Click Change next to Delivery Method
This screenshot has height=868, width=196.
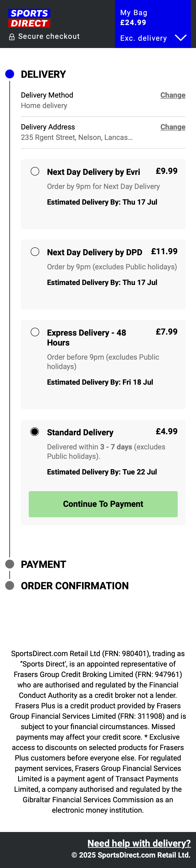tap(173, 95)
